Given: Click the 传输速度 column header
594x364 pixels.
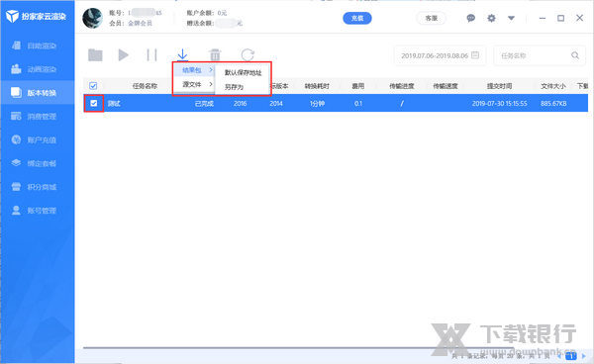Looking at the screenshot, I should click(x=445, y=86).
